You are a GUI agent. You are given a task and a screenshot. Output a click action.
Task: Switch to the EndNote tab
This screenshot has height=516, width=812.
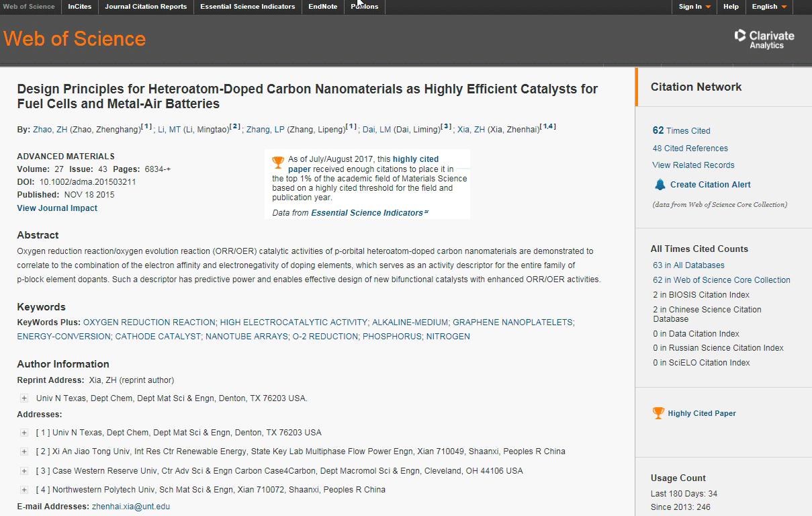pos(323,7)
